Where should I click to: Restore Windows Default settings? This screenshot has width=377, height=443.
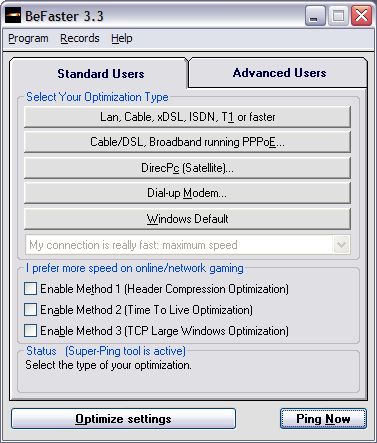pos(187,219)
